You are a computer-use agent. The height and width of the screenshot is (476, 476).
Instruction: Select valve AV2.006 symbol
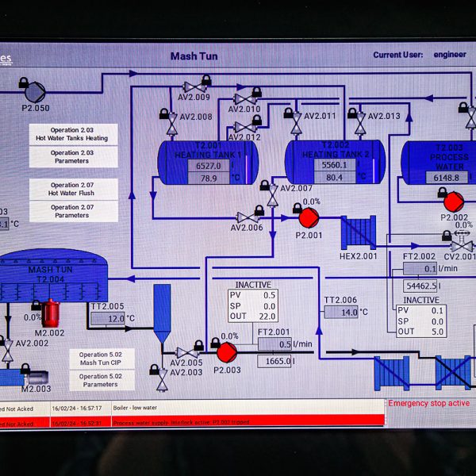(245, 217)
